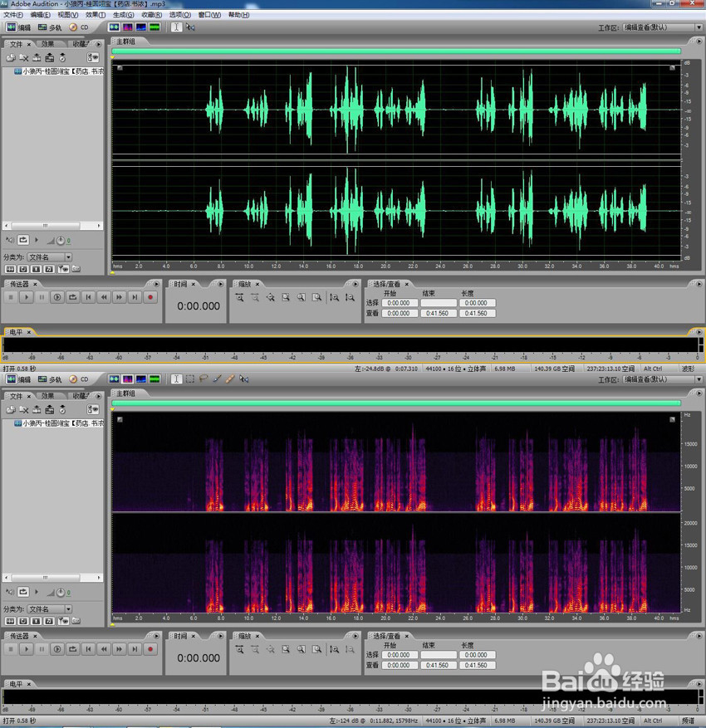The width and height of the screenshot is (706, 728).
Task: Select spectral frequency display in the lower toolbar
Action: point(127,379)
